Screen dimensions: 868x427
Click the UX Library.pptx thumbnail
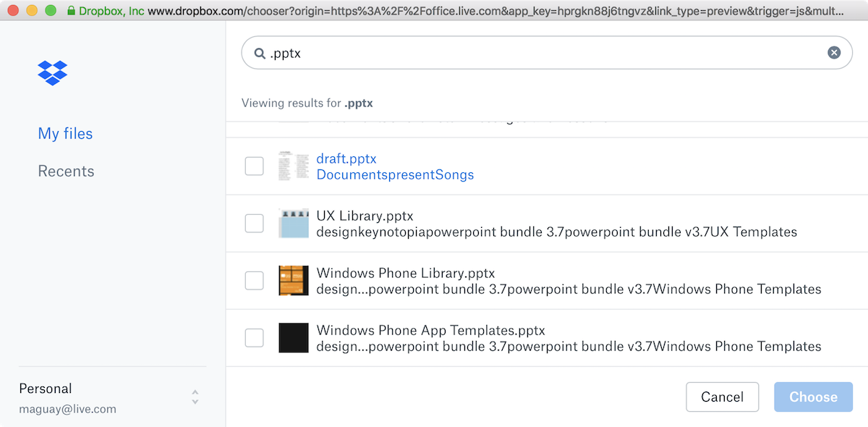[x=294, y=224]
